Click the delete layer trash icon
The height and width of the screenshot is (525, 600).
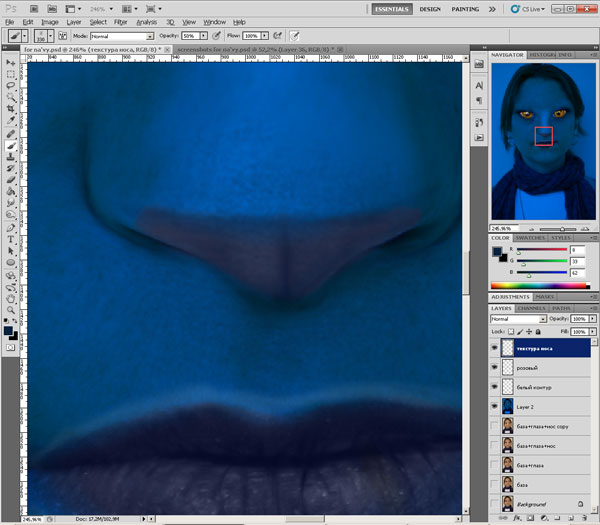[583, 520]
